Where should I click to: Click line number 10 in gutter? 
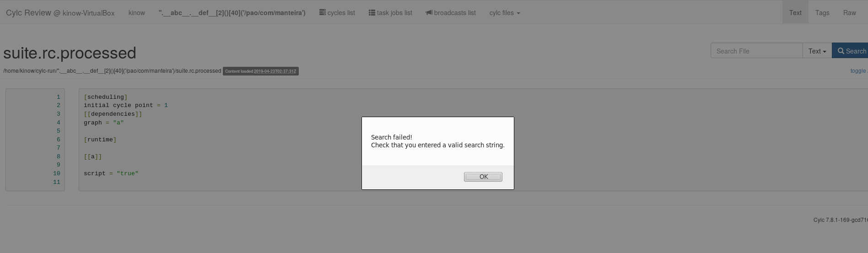pos(57,173)
